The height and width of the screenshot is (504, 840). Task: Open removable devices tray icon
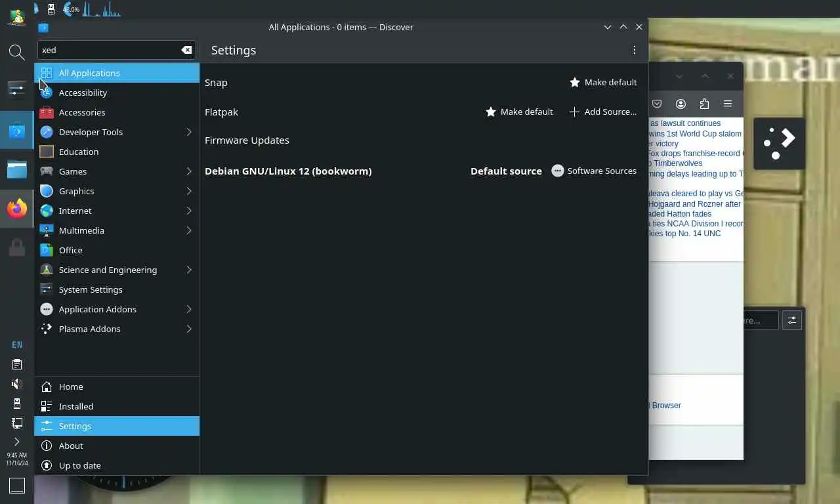click(x=17, y=404)
